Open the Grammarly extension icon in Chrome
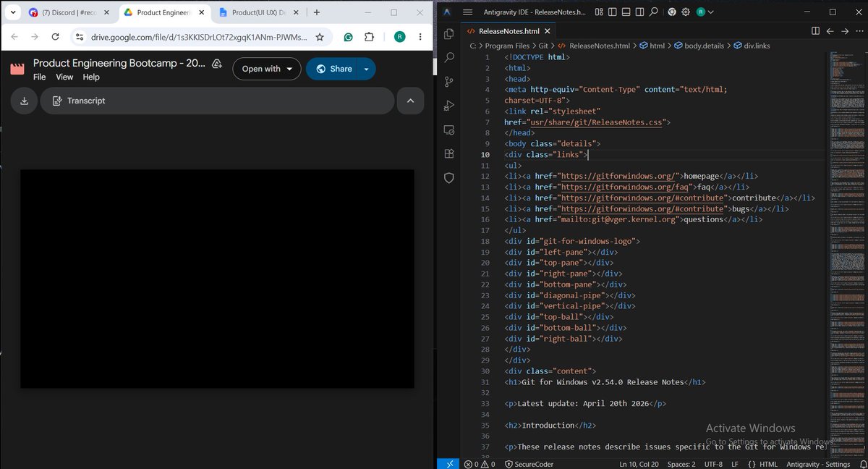The image size is (868, 469). pos(348,37)
